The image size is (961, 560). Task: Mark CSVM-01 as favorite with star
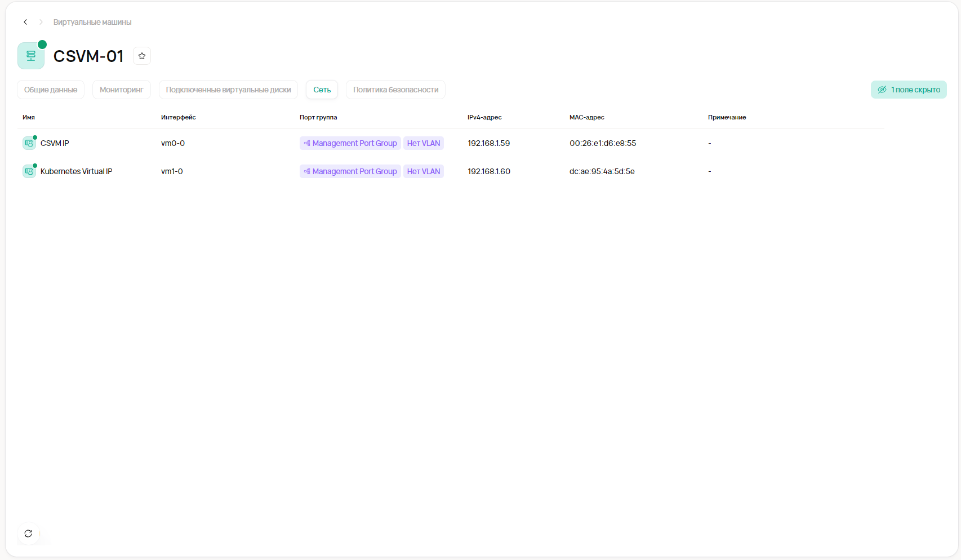pyautogui.click(x=142, y=56)
